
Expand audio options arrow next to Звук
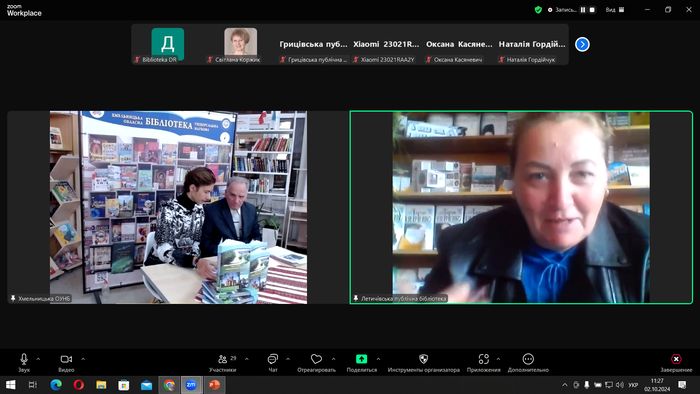coord(38,359)
